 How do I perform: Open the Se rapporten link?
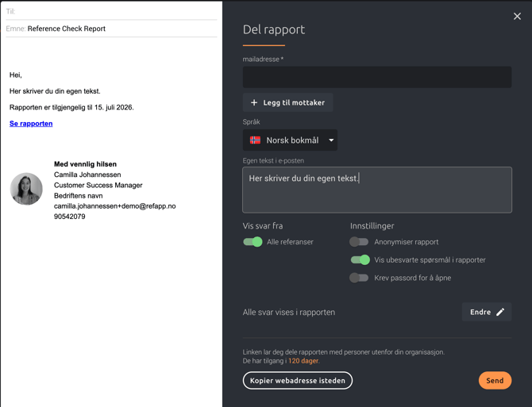31,124
